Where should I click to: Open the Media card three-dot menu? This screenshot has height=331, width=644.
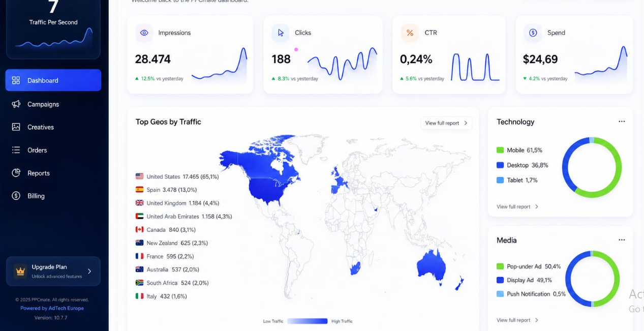622,240
